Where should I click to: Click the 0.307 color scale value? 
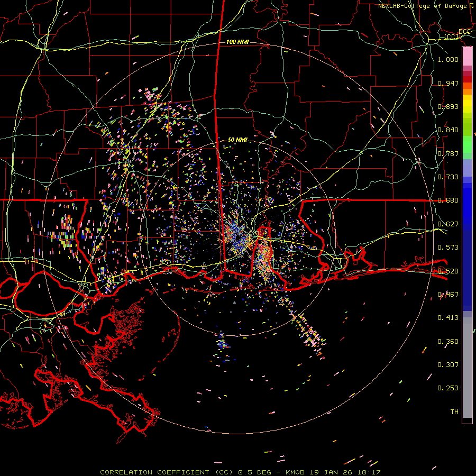click(x=448, y=365)
